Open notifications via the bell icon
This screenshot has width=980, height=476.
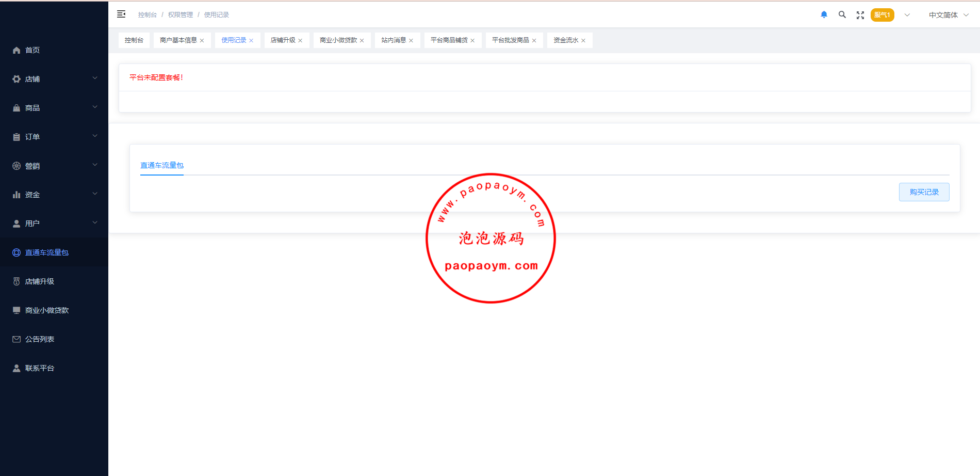pyautogui.click(x=824, y=15)
